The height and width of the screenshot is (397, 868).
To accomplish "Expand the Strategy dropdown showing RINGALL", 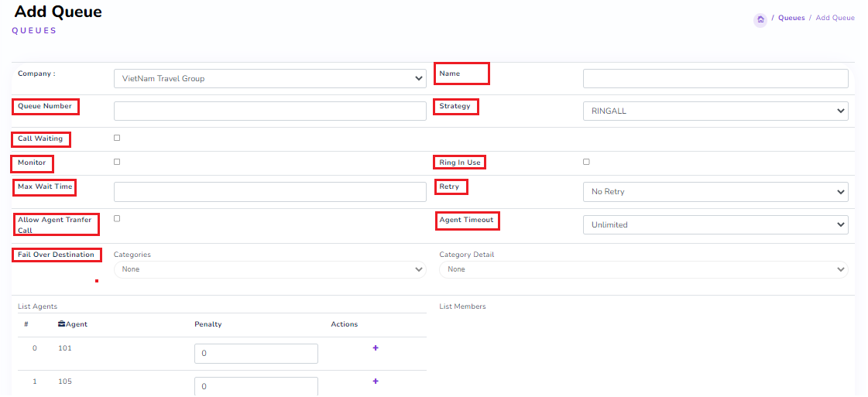I will point(715,111).
